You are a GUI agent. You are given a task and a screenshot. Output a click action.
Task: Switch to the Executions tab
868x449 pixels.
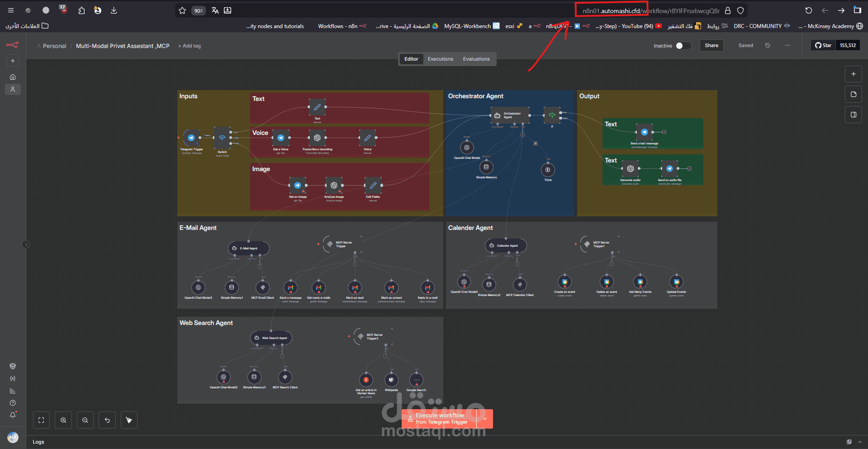441,59
